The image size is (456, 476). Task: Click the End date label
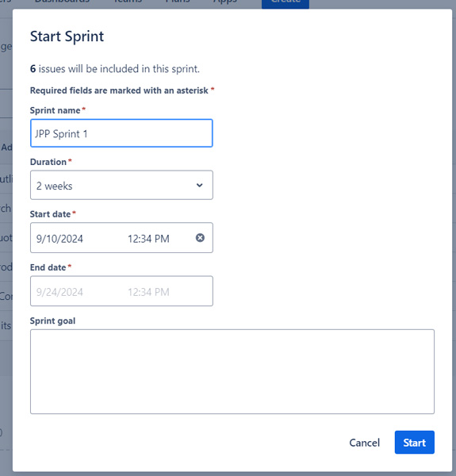click(x=48, y=267)
